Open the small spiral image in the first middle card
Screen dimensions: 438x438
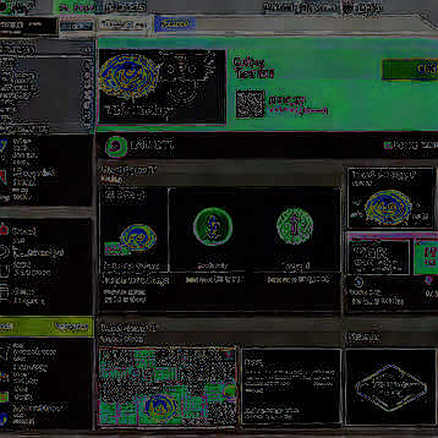click(x=138, y=237)
